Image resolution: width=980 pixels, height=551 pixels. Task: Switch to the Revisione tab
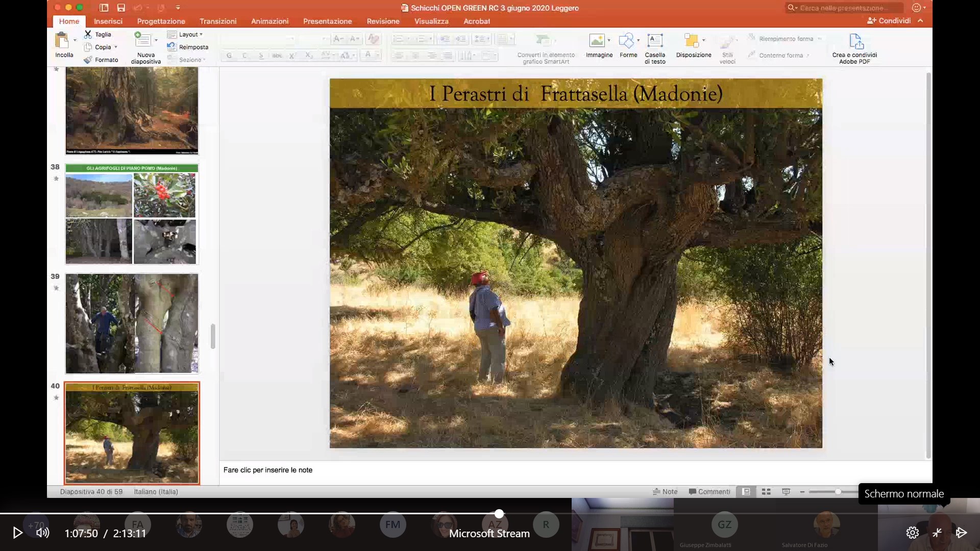[383, 21]
